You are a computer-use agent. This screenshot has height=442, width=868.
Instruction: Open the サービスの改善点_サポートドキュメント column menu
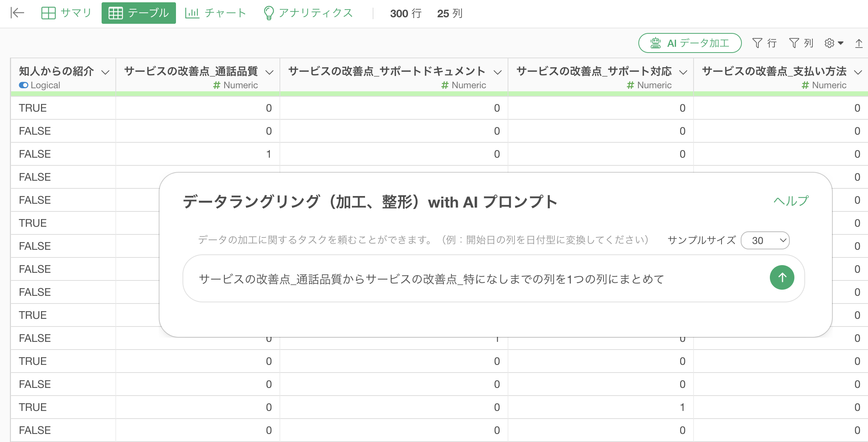point(498,72)
